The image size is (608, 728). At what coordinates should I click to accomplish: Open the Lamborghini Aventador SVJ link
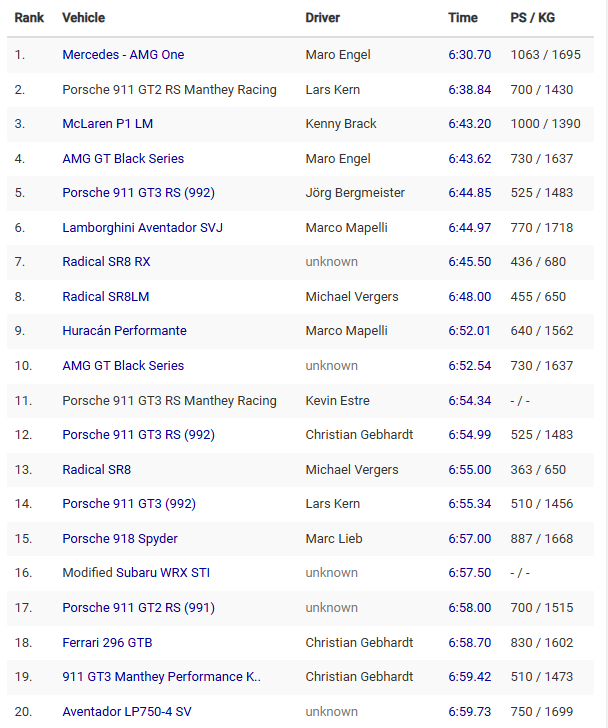coord(142,228)
